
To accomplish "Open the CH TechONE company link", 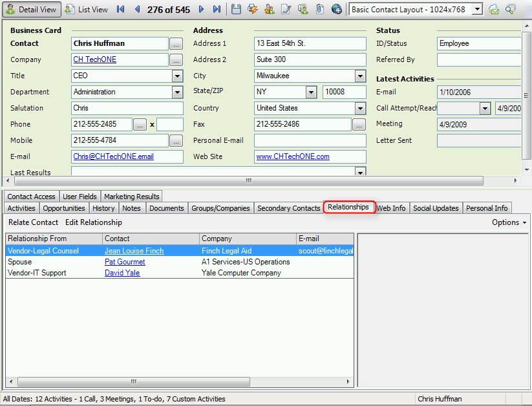I will coord(94,59).
